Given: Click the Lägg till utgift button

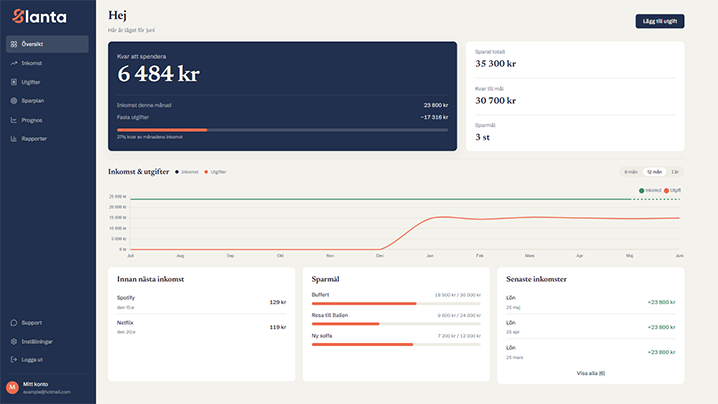Looking at the screenshot, I should 660,21.
